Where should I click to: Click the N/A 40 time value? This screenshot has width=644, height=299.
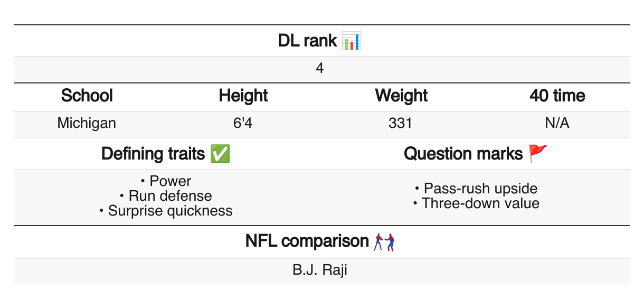pyautogui.click(x=557, y=124)
